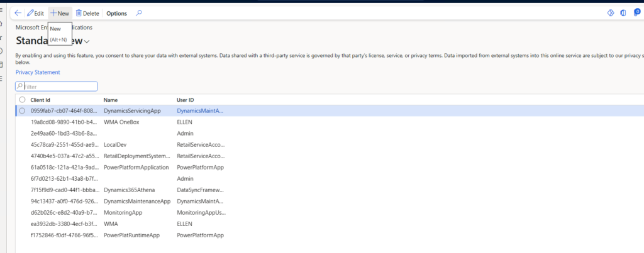The width and height of the screenshot is (644, 253).
Task: Select the cell 0959fab7-cb07-464f-808...
Action: click(x=64, y=110)
